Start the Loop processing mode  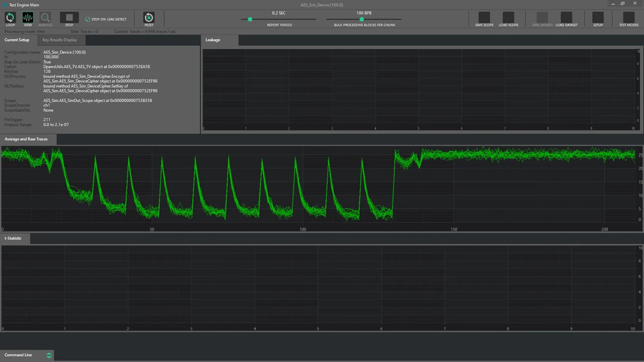tap(10, 18)
